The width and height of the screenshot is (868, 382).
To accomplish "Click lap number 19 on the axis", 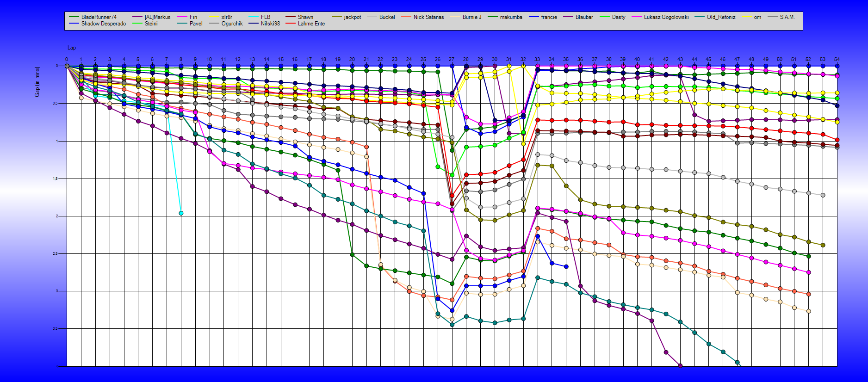I will pyautogui.click(x=338, y=59).
